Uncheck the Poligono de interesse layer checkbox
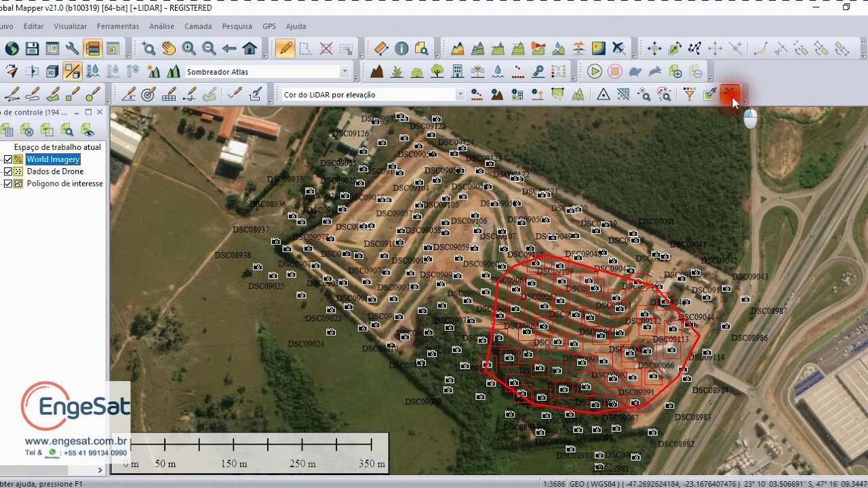Viewport: 868px width, 488px height. (8, 184)
